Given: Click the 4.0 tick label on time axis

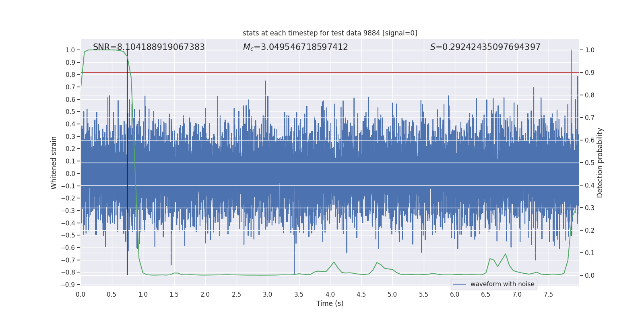Looking at the screenshot, I should [x=330, y=295].
